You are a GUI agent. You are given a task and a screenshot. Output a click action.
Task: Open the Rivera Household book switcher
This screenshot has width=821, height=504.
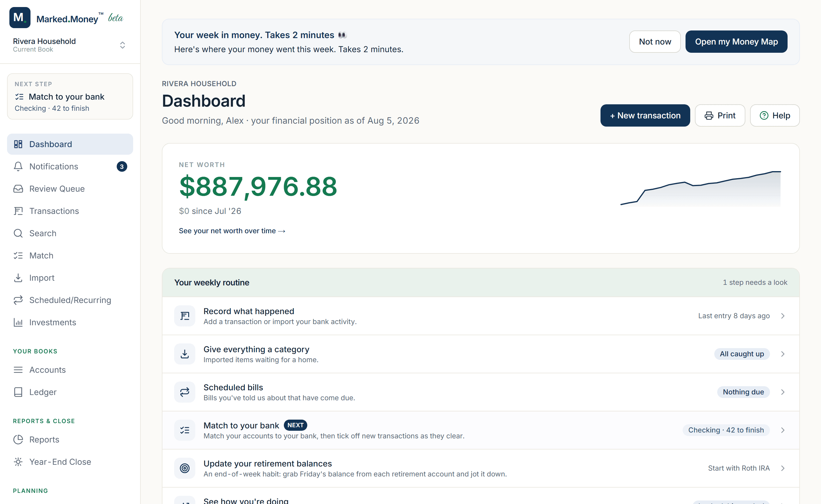(x=70, y=45)
